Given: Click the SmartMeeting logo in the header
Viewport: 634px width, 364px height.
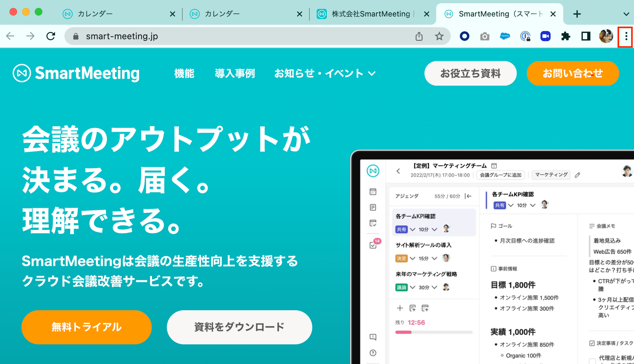Looking at the screenshot, I should click(76, 73).
